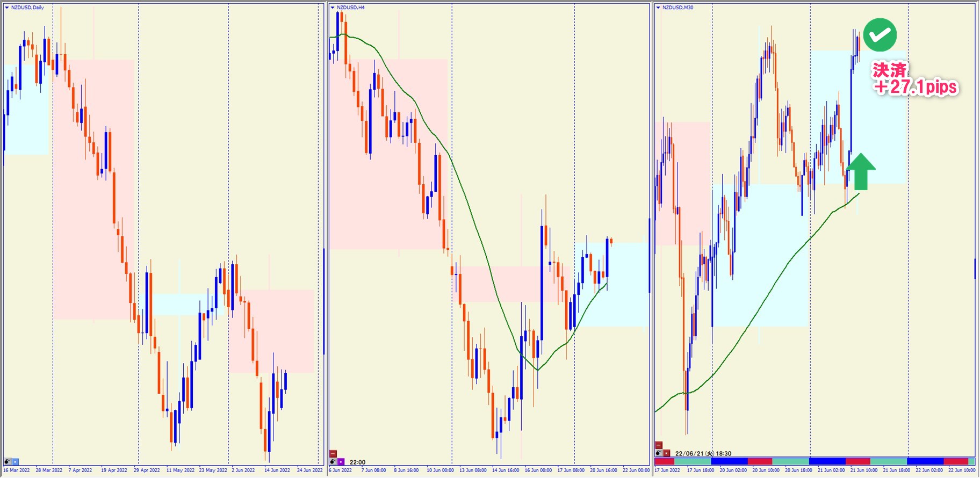Click the red square icon in M30 chart
This screenshot has height=478, width=980.
666,453
